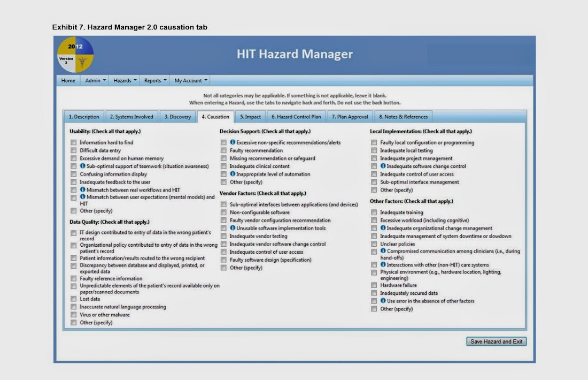Switch to 5. Impact tab
This screenshot has height=380, width=588.
coord(251,117)
